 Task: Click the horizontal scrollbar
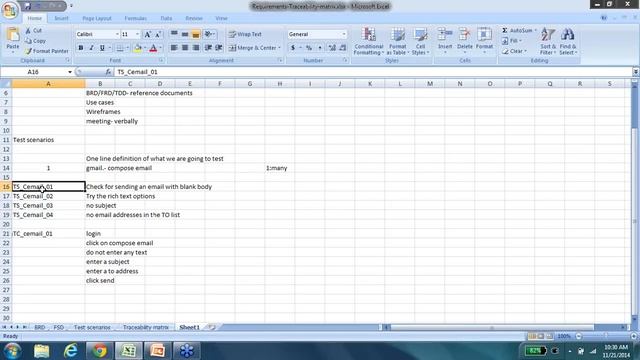[491, 327]
